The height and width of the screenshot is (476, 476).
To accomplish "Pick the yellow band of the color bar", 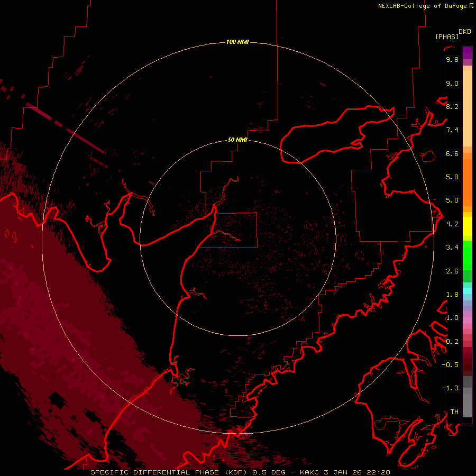I will [467, 226].
